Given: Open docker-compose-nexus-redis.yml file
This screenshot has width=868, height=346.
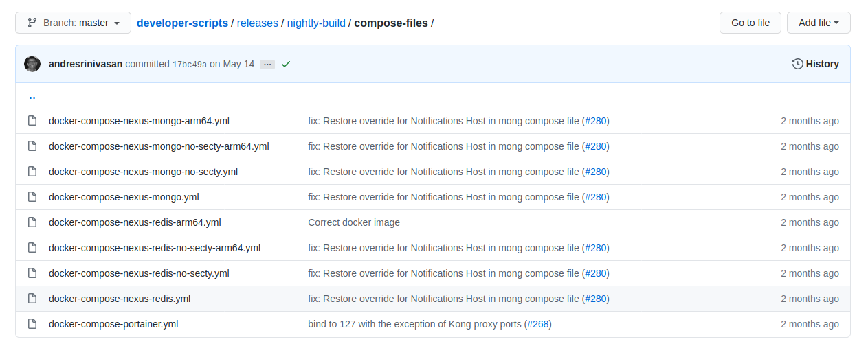Looking at the screenshot, I should click(120, 299).
